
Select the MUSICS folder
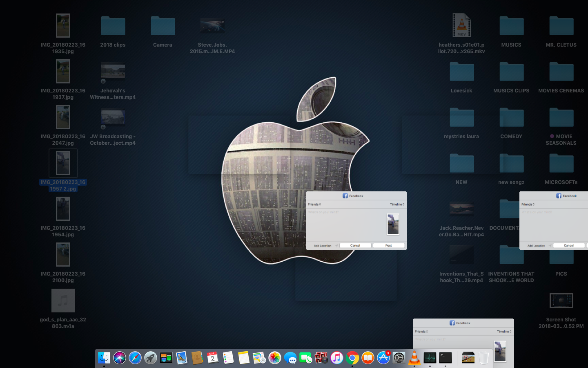click(x=512, y=26)
